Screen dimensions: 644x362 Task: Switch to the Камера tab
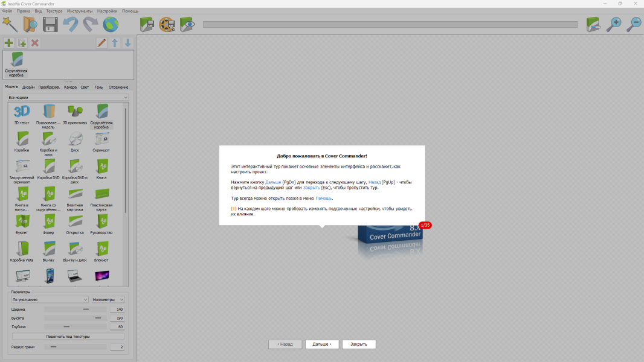70,87
